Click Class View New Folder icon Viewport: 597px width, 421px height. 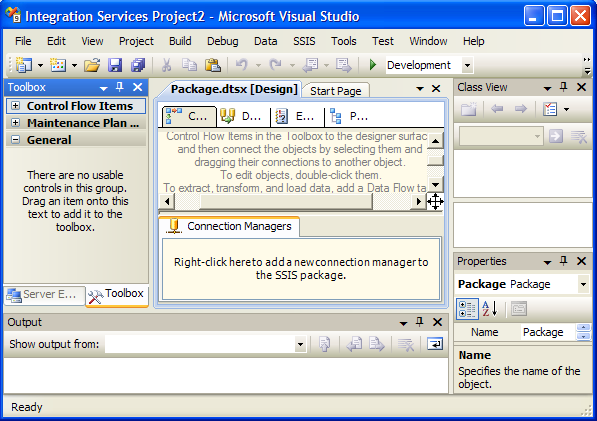click(469, 109)
